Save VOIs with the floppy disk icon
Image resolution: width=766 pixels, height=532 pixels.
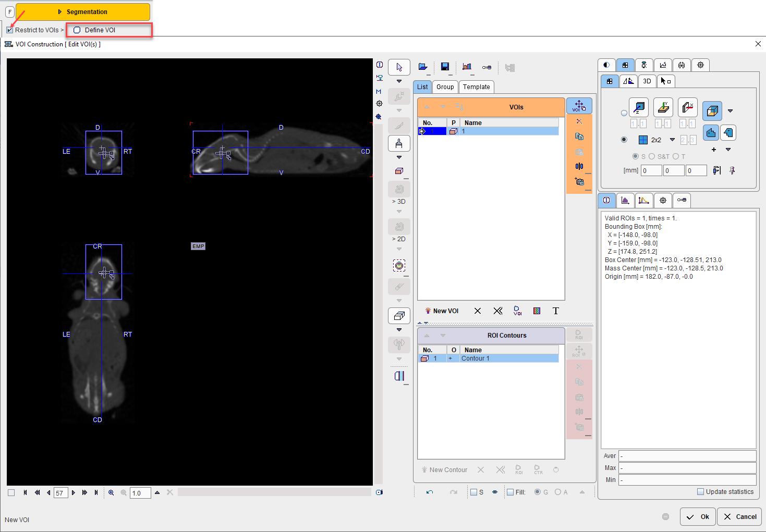[445, 67]
